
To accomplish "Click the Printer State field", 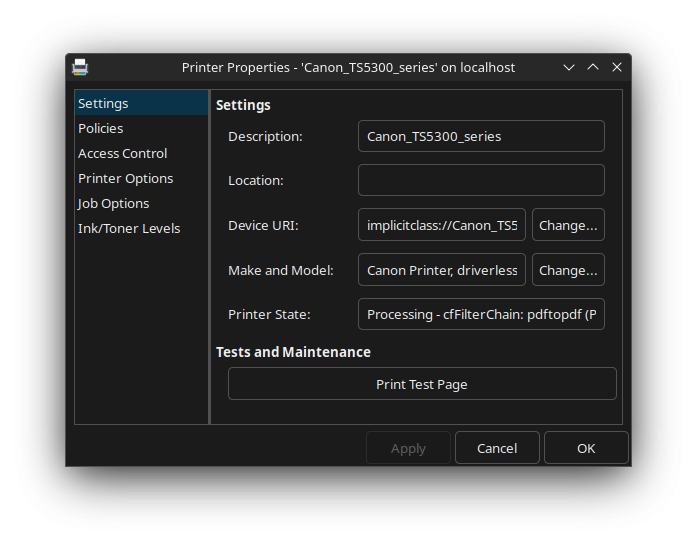I will [x=481, y=314].
